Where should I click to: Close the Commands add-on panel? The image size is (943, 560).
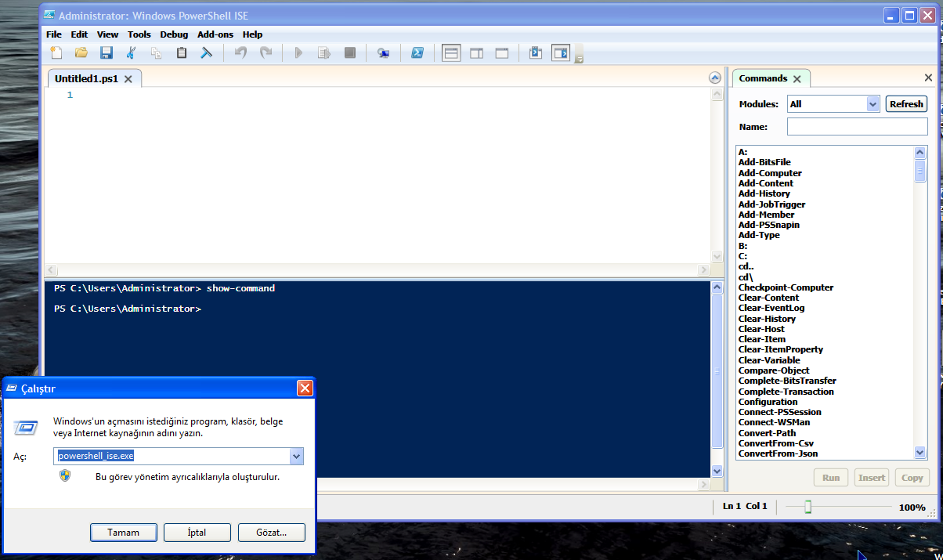(928, 78)
